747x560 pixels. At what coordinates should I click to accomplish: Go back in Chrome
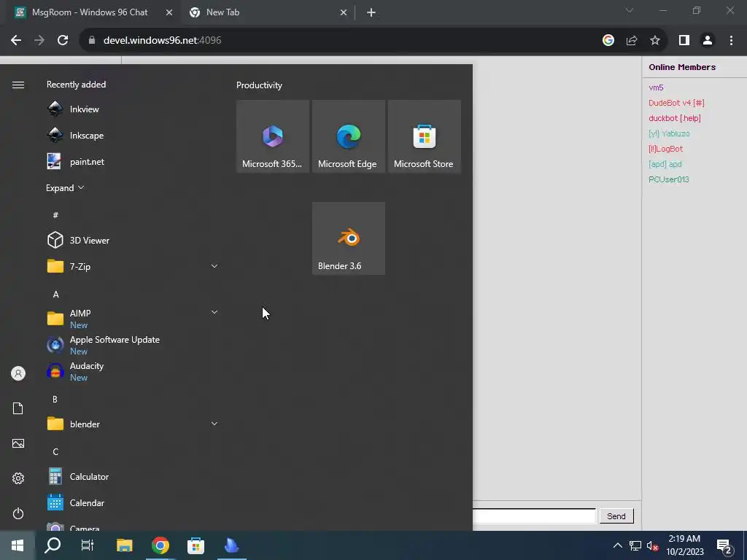(16, 40)
